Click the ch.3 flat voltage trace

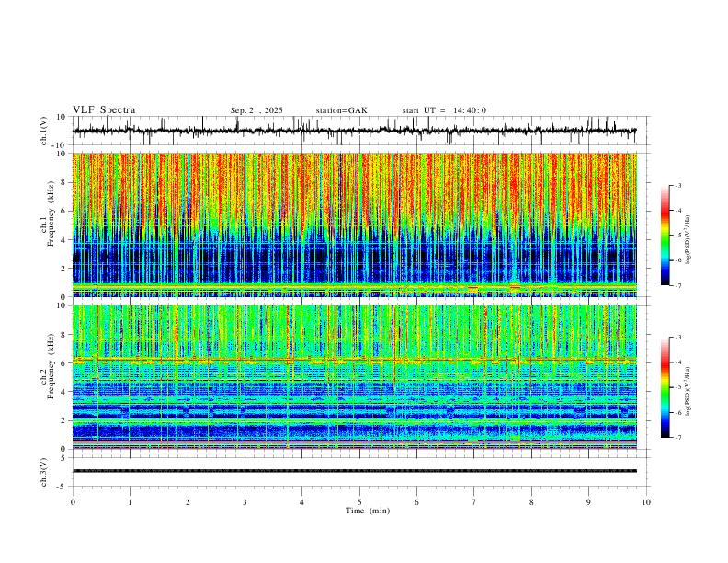[354, 471]
